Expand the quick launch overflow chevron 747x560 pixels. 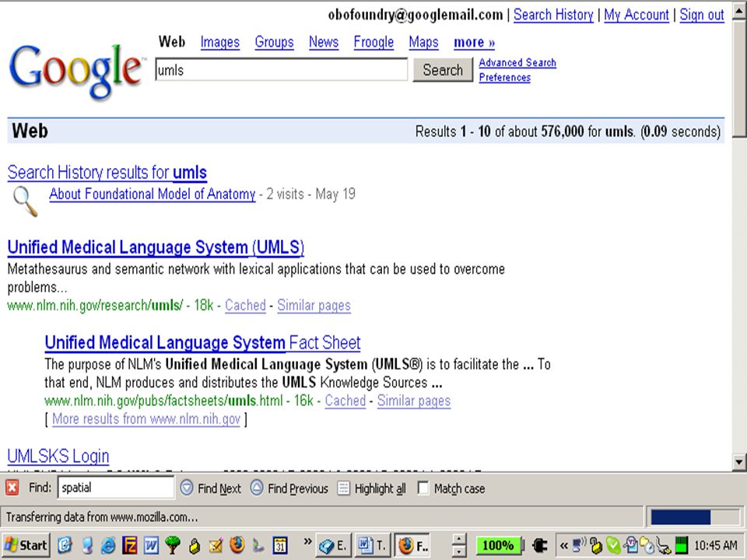(x=308, y=541)
